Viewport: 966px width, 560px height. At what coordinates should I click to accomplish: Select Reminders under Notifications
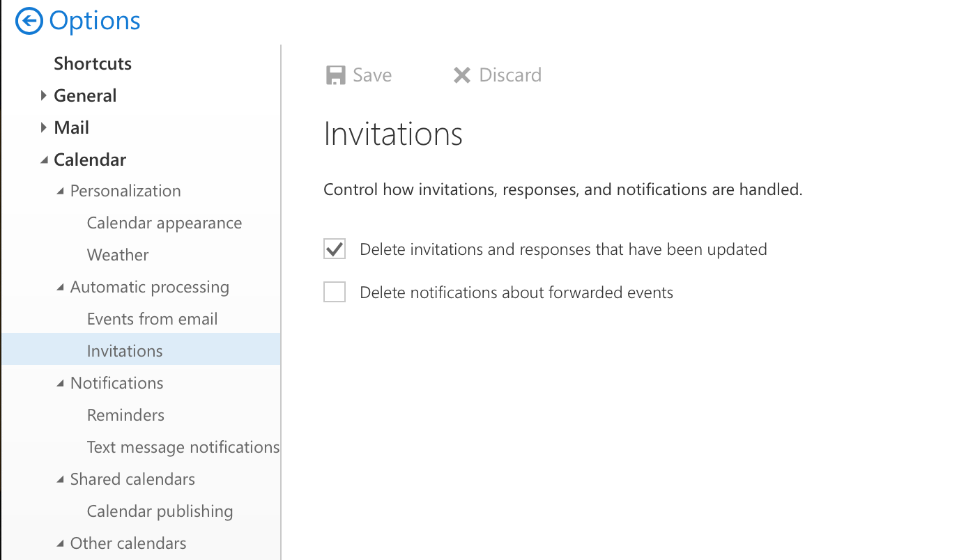(125, 415)
